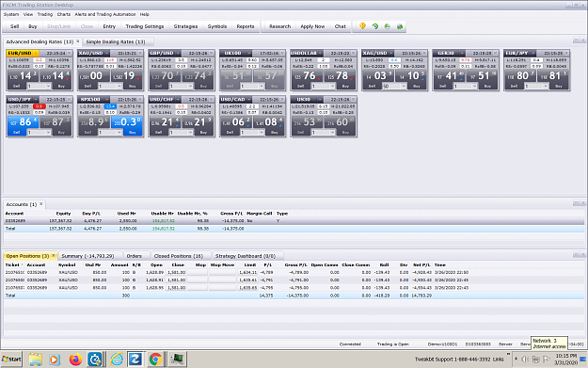Close the XAG/USD rate tile
This screenshot has height=368, width=588.
point(424,53)
